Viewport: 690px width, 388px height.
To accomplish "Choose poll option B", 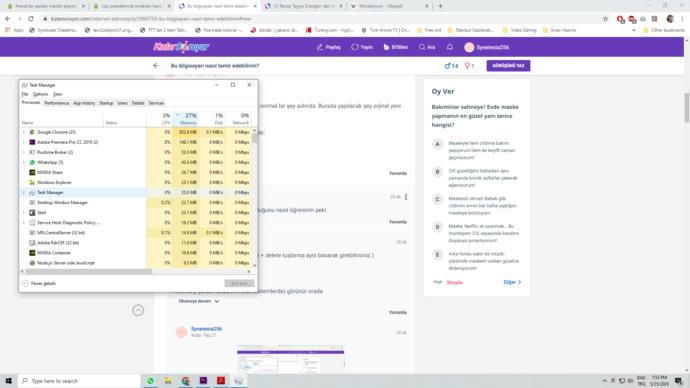I will pyautogui.click(x=437, y=172).
